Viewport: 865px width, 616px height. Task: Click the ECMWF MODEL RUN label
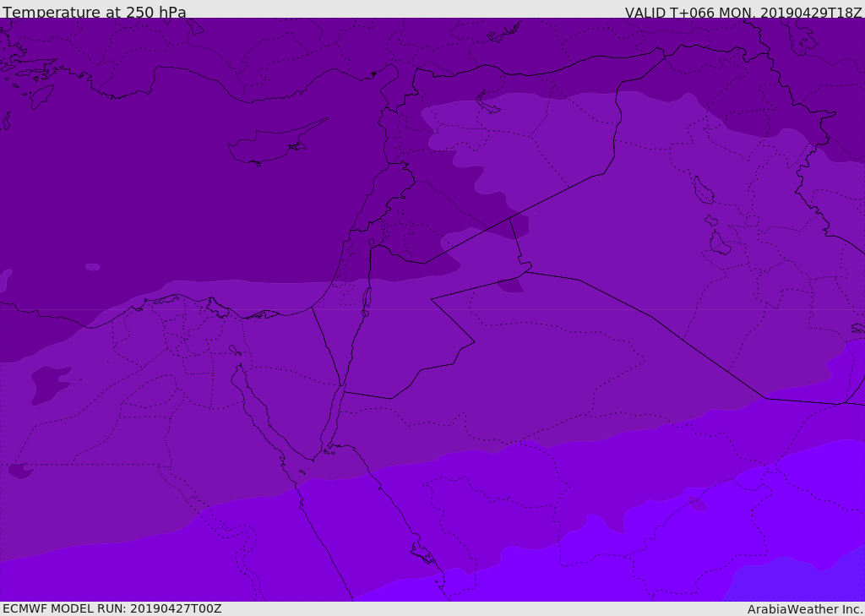(112, 608)
